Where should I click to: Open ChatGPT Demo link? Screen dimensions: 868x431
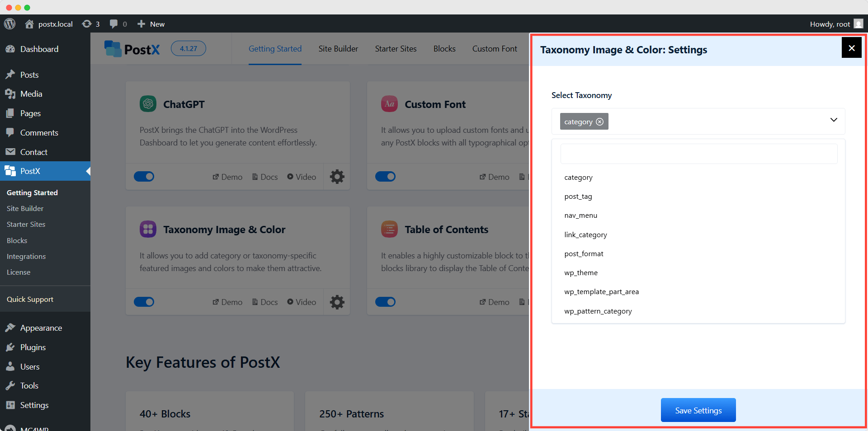coord(227,177)
